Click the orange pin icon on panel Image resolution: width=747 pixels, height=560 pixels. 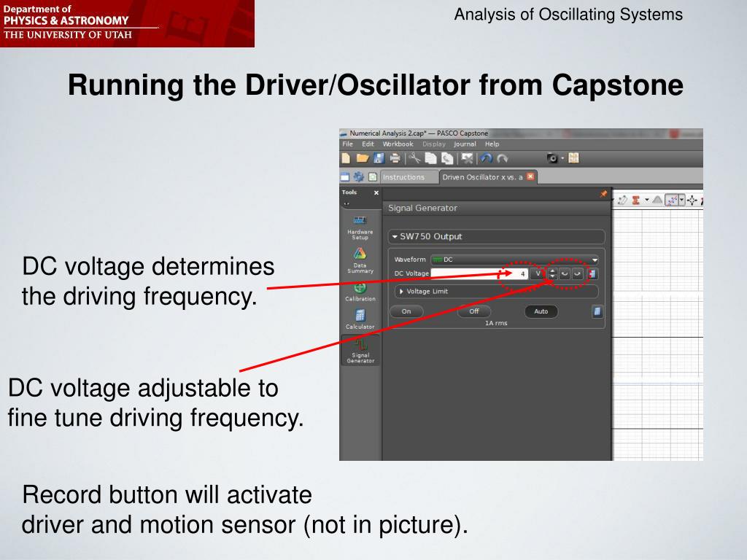pyautogui.click(x=603, y=194)
